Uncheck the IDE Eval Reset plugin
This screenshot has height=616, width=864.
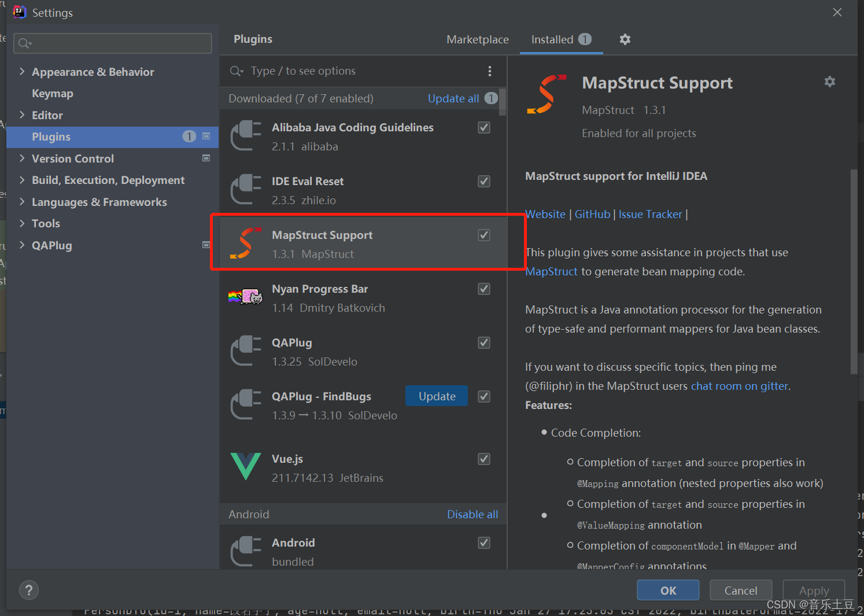pyautogui.click(x=484, y=181)
